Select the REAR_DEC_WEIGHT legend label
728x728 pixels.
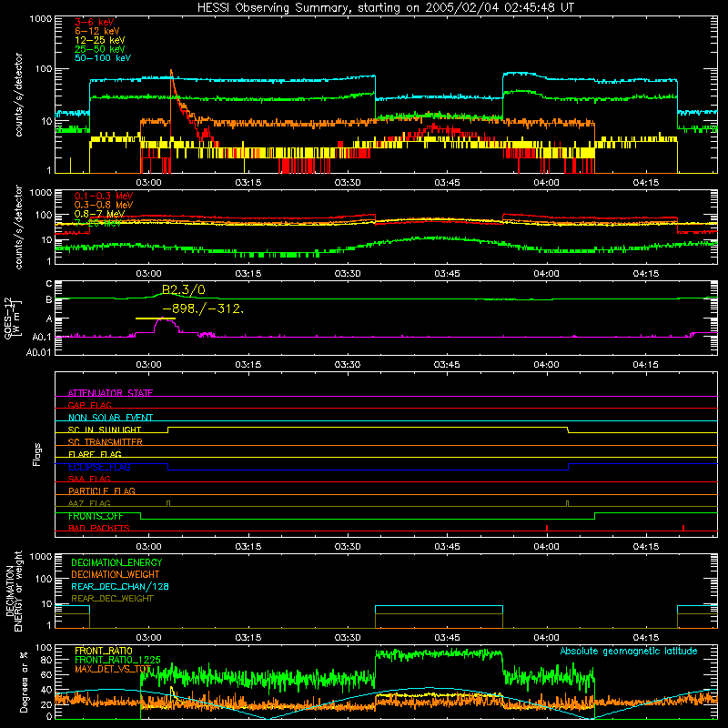pyautogui.click(x=112, y=599)
